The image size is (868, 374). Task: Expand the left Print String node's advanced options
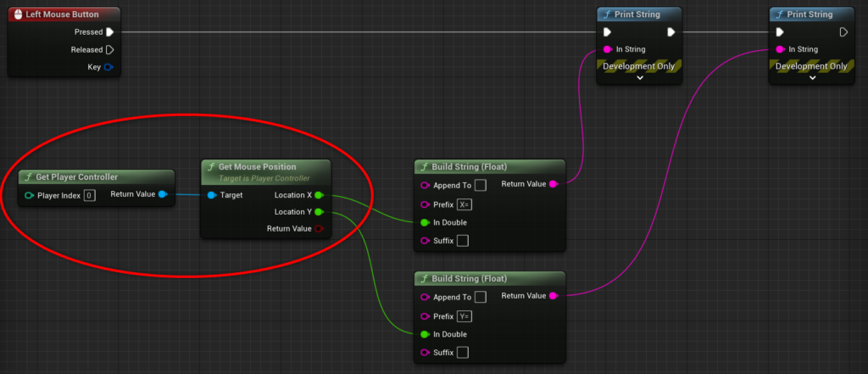[639, 78]
